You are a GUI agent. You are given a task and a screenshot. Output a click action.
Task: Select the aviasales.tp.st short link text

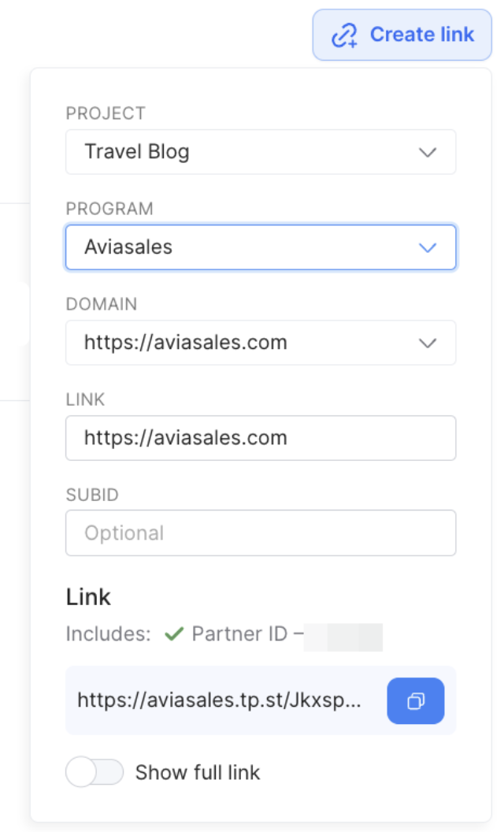coord(219,700)
